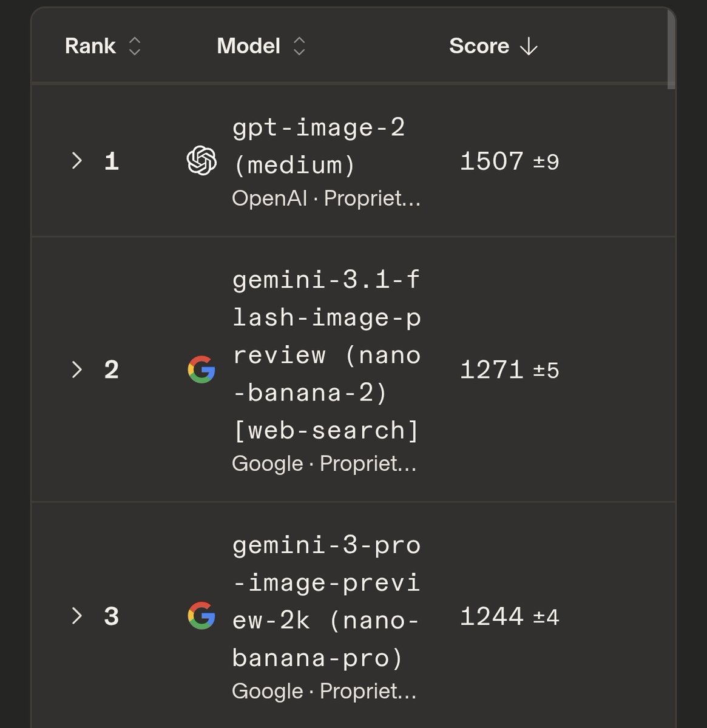
Task: Click the score 1244 ±4
Action: 509,616
